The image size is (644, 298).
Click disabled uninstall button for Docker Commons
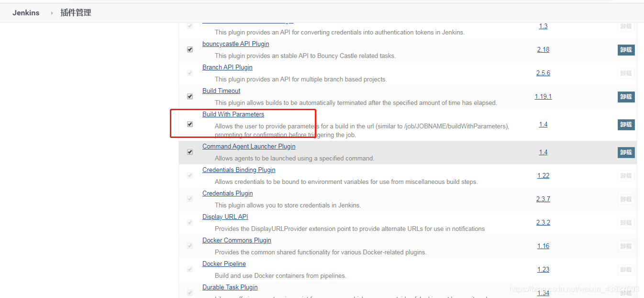tap(626, 246)
